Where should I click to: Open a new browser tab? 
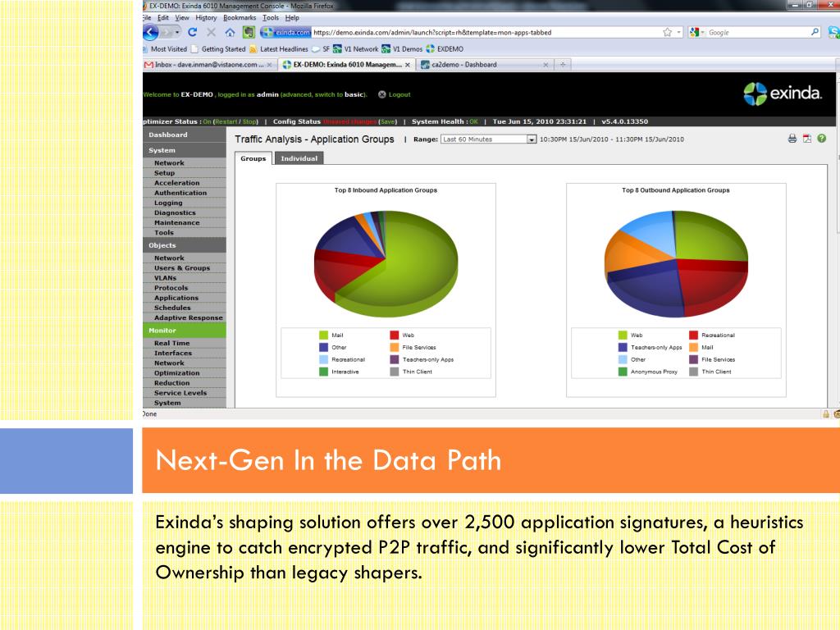563,65
